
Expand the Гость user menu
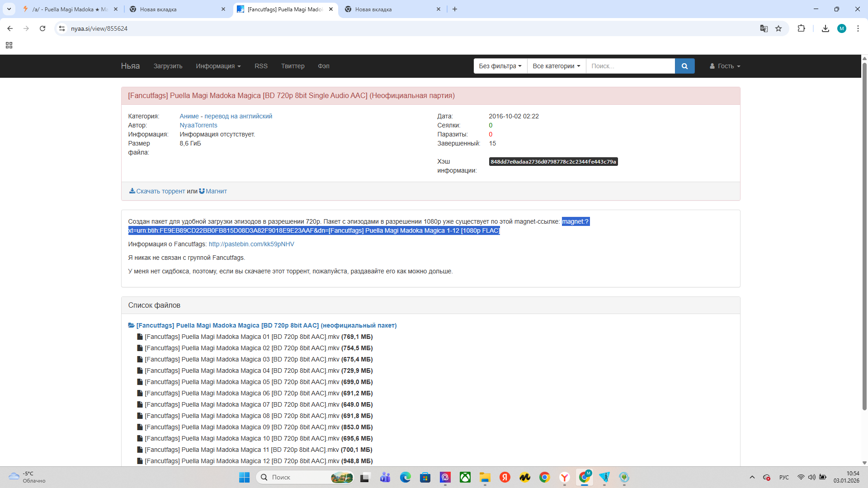point(725,66)
